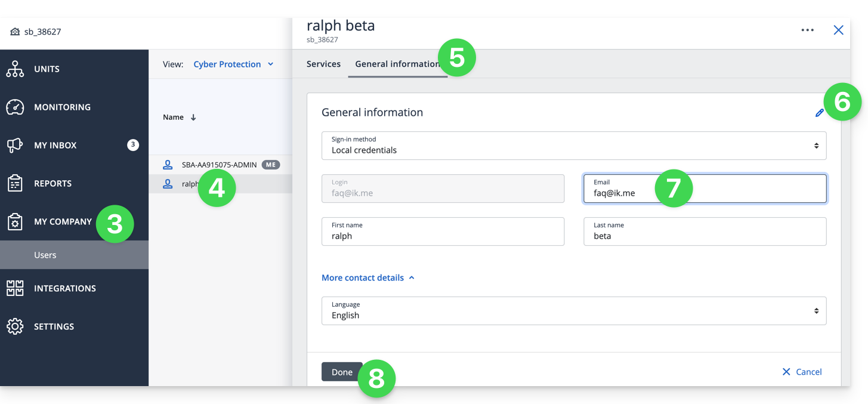
Task: Open the Settings gear icon
Action: click(x=15, y=327)
